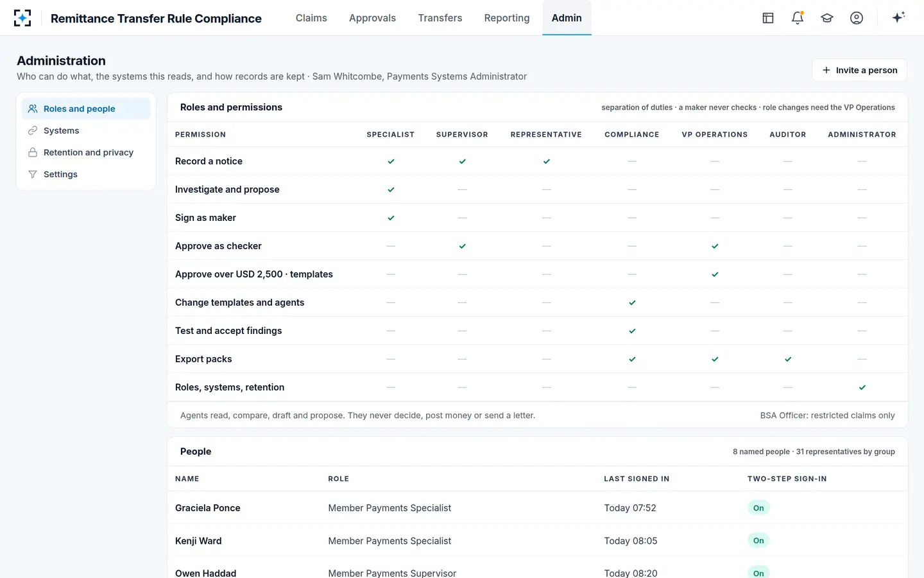Open the layout panel icon in header

[x=768, y=18]
